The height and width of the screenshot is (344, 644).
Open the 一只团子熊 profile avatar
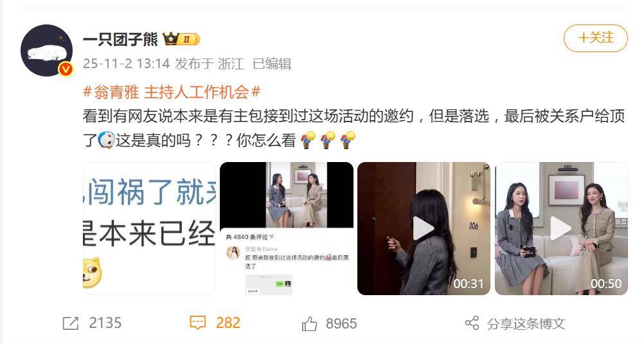click(47, 51)
